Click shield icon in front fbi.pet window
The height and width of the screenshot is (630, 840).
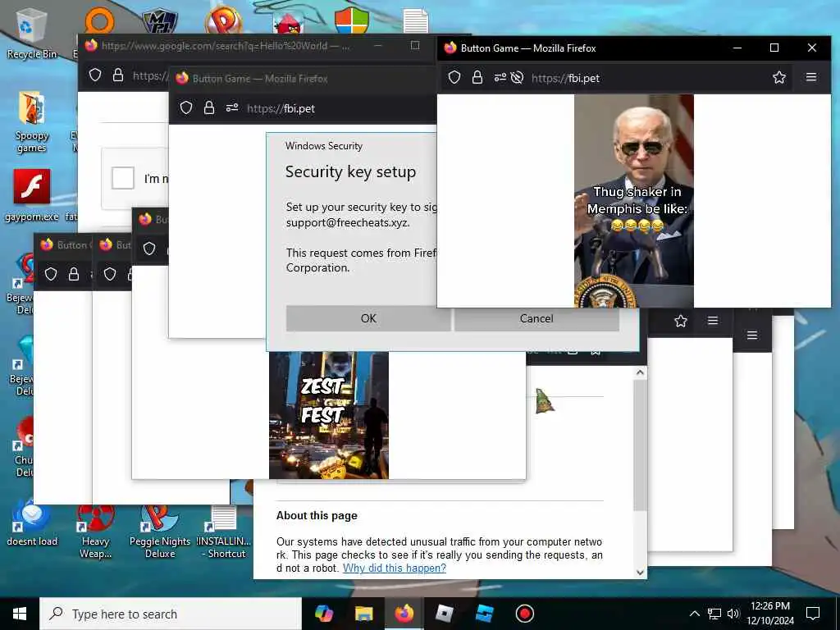pyautogui.click(x=454, y=78)
